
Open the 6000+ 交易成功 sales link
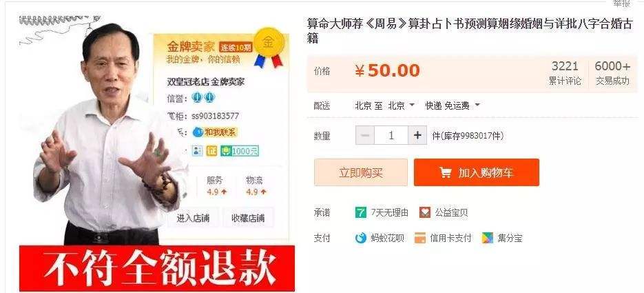[x=612, y=73]
